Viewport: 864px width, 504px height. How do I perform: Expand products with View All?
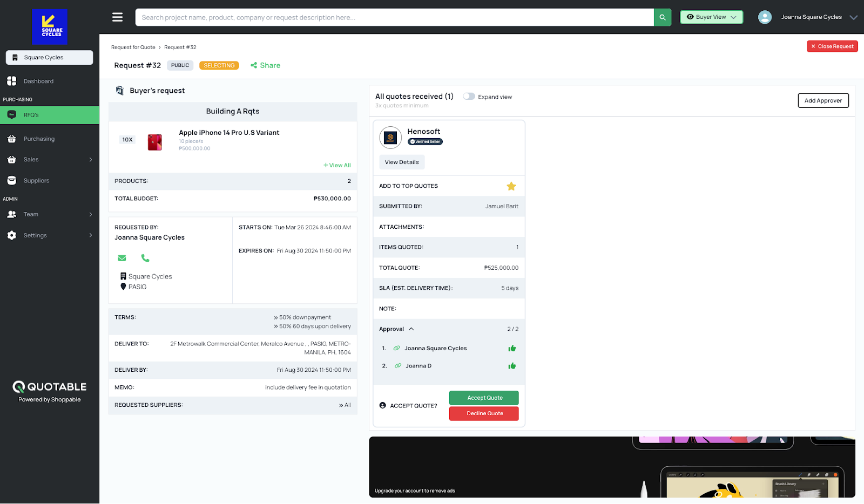(x=337, y=165)
